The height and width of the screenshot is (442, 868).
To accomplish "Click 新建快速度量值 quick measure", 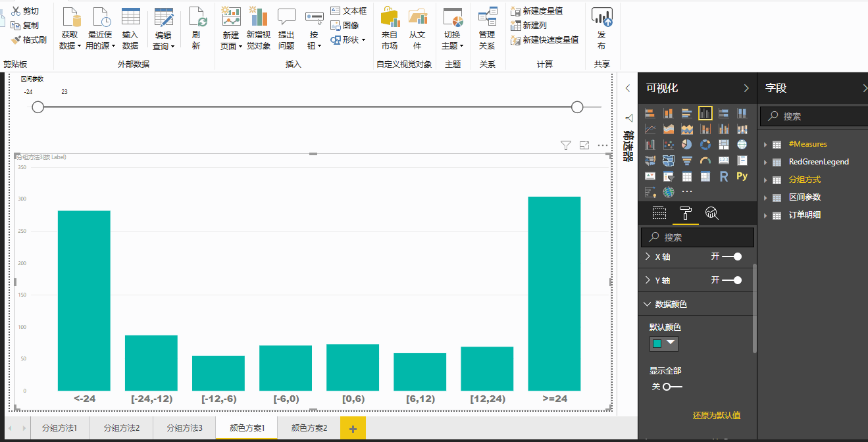I will pyautogui.click(x=545, y=39).
